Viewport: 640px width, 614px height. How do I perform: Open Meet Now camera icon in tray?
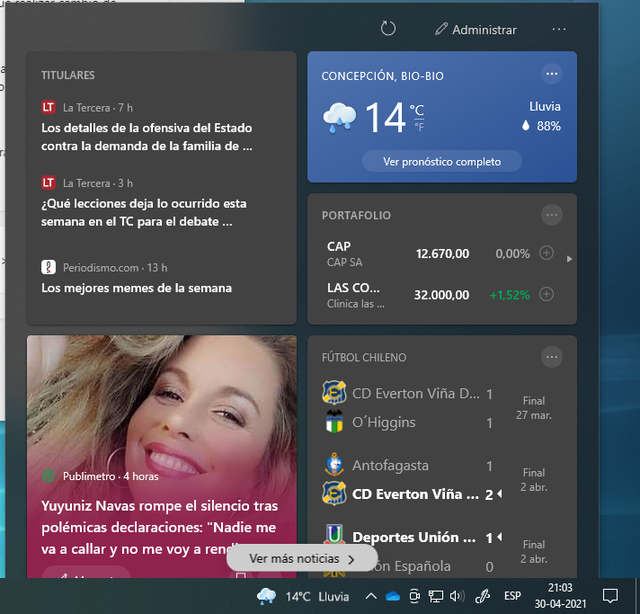coord(414,596)
